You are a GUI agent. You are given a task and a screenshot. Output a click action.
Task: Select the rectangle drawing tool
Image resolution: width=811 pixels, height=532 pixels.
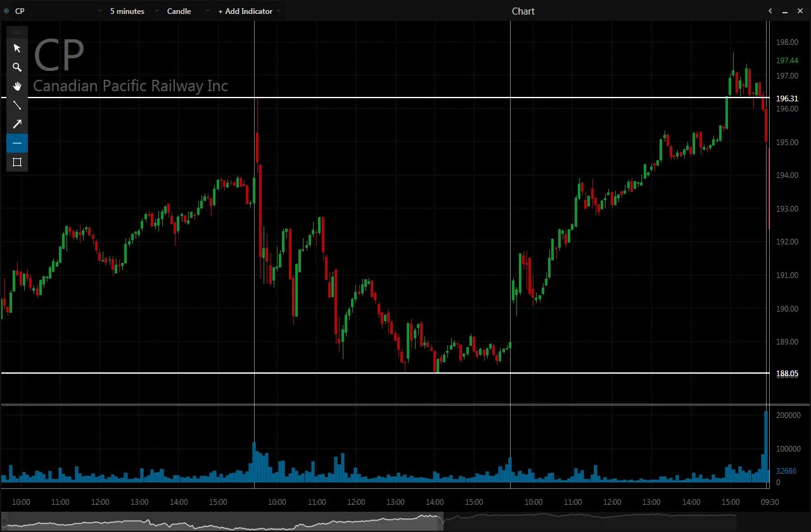point(17,162)
